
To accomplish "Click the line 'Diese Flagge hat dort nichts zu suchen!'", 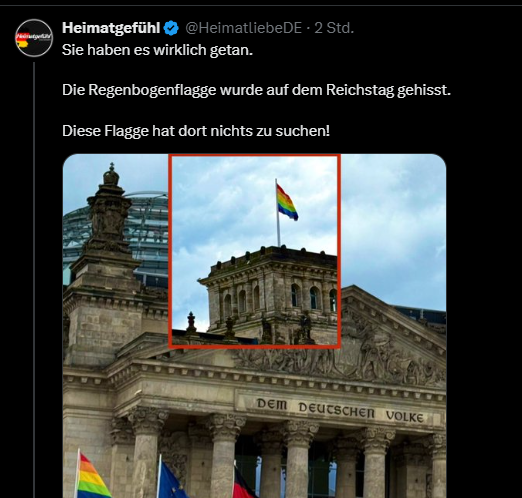I will point(196,131).
